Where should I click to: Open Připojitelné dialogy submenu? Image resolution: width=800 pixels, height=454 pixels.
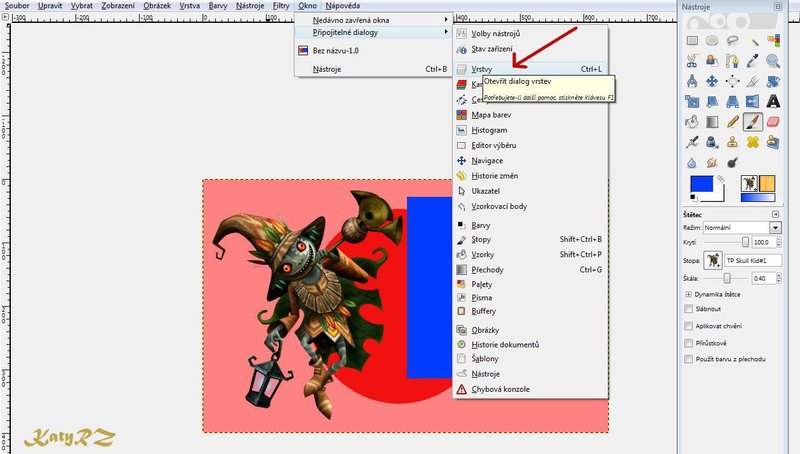(374, 32)
